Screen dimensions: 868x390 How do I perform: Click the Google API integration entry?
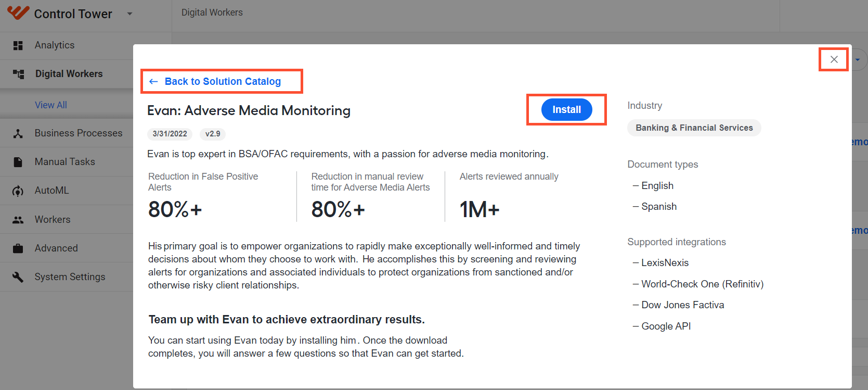tap(666, 326)
